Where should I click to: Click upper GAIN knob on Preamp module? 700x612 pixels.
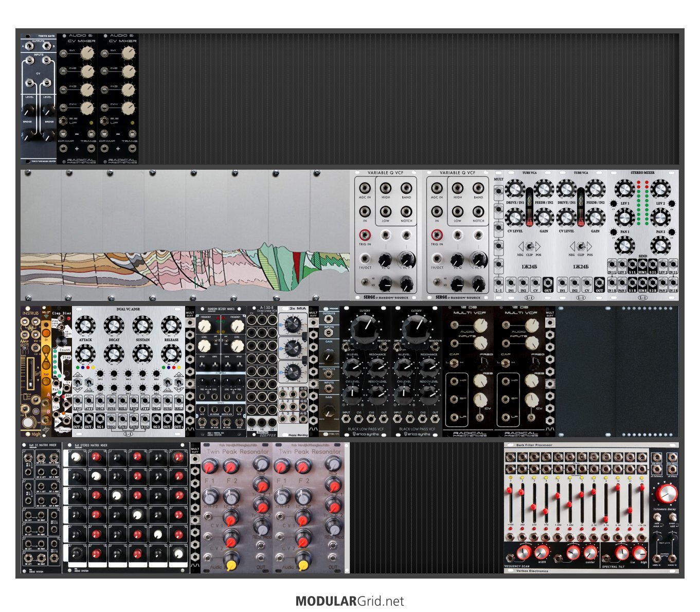click(329, 355)
